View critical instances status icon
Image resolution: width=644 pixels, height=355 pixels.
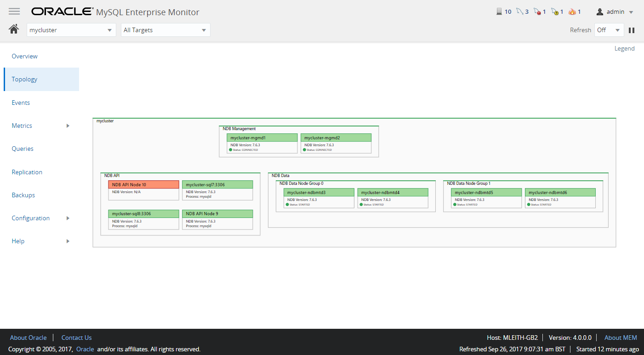537,11
